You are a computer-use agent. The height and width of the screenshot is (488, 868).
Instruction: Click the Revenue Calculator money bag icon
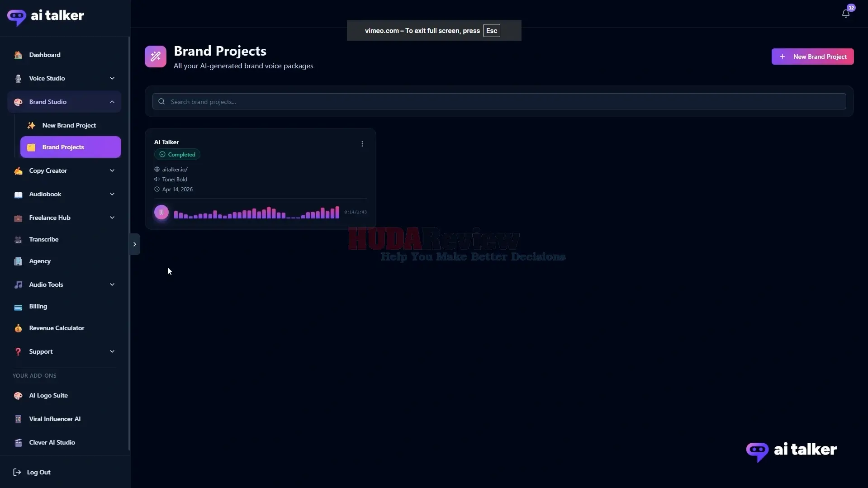coord(18,328)
